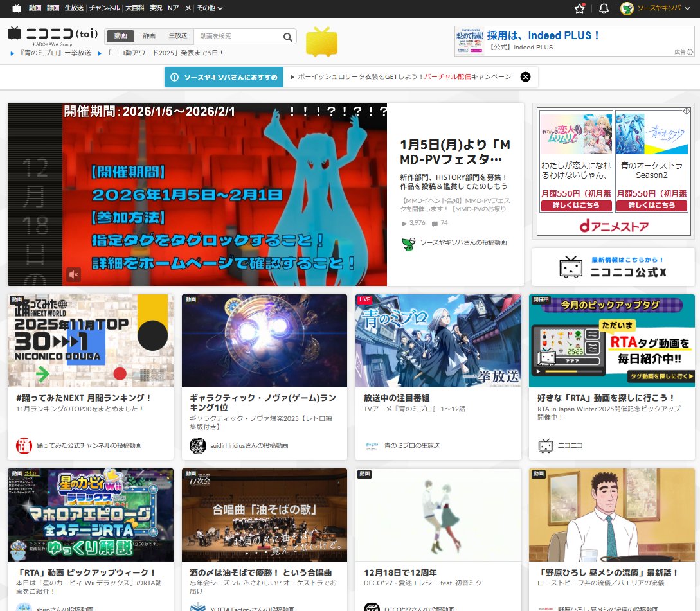700x611 pixels.
Task: Open the 『青のミブロ』一挙放送 link
Action: pos(55,53)
